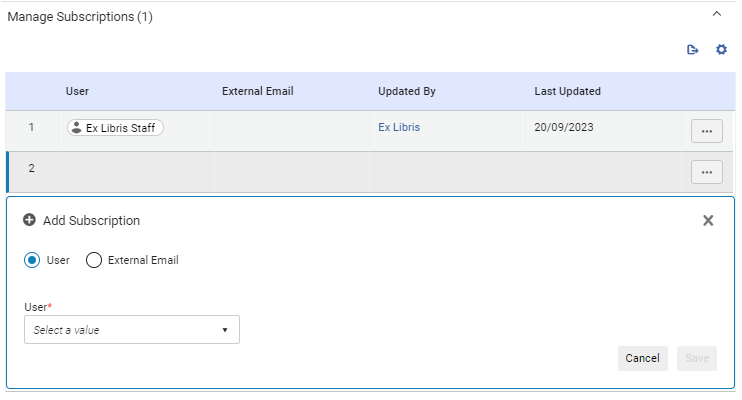
Task: Close the Add Subscription panel
Action: [708, 220]
